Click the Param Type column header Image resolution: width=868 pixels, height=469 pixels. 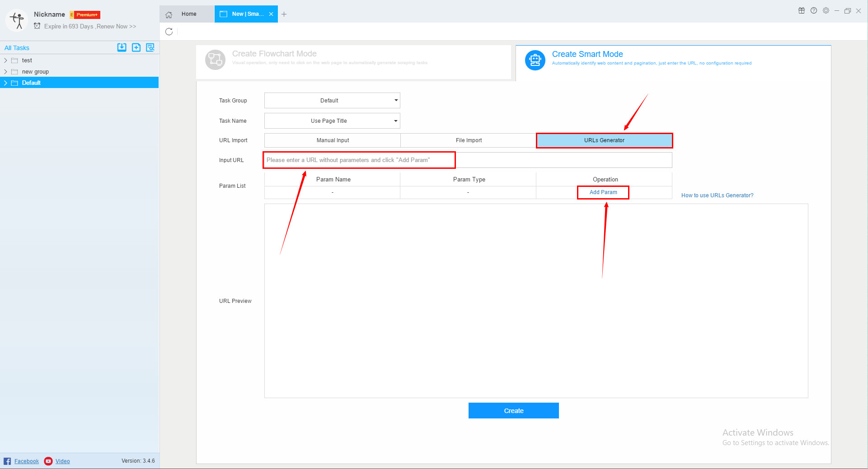pyautogui.click(x=469, y=180)
